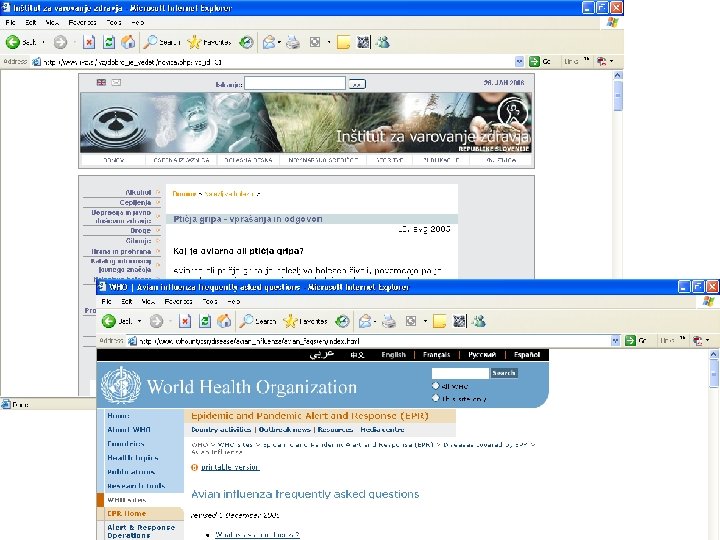This screenshot has width=720, height=540.
Task: Select 'This site only' search radio button
Action: 436,398
